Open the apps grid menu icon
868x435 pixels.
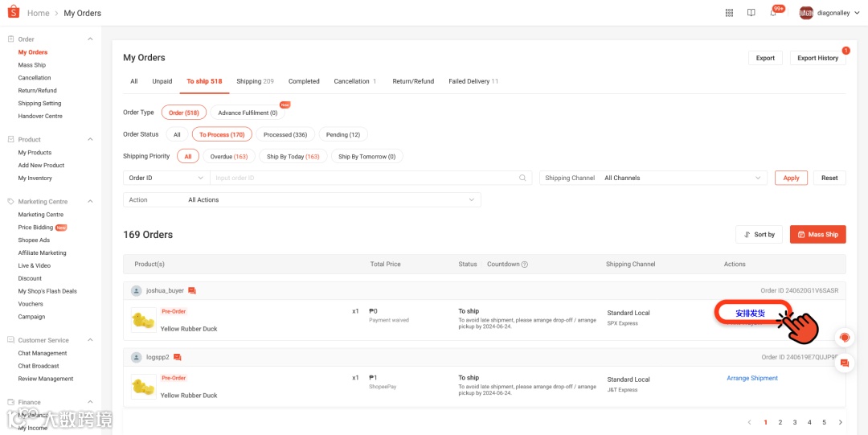[729, 13]
